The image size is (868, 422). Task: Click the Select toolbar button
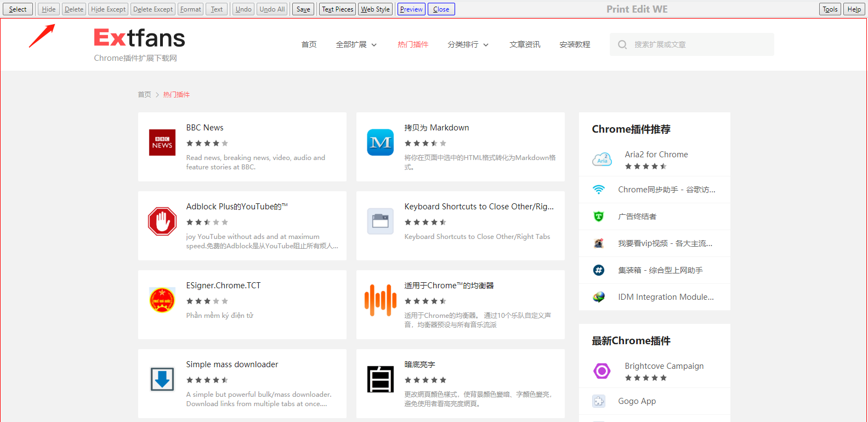pos(18,9)
